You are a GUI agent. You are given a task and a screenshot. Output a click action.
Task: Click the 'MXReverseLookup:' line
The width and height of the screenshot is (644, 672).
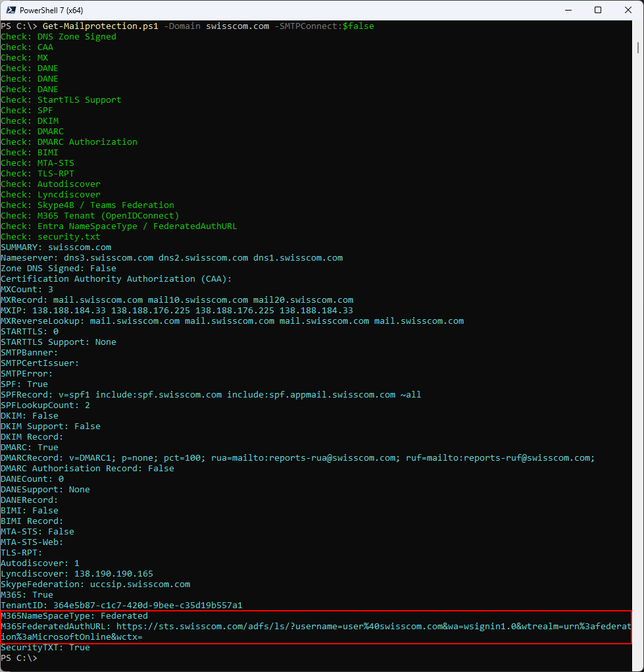pyautogui.click(x=232, y=321)
